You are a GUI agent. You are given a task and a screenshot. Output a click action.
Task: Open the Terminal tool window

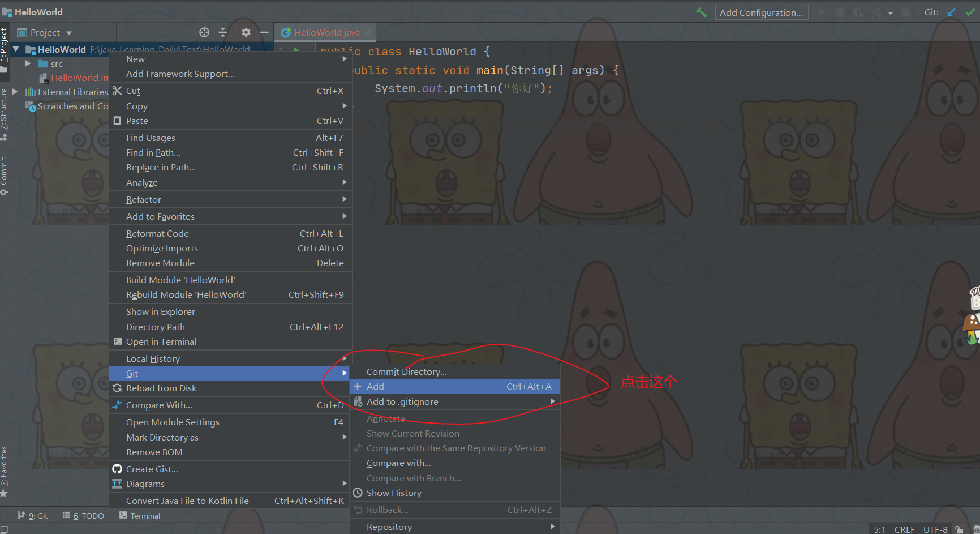[140, 516]
